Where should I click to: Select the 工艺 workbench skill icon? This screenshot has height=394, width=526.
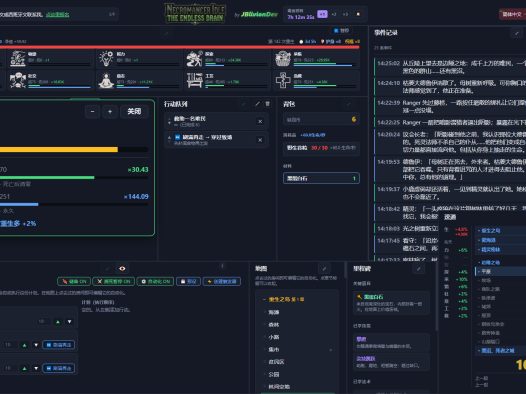tap(195, 80)
